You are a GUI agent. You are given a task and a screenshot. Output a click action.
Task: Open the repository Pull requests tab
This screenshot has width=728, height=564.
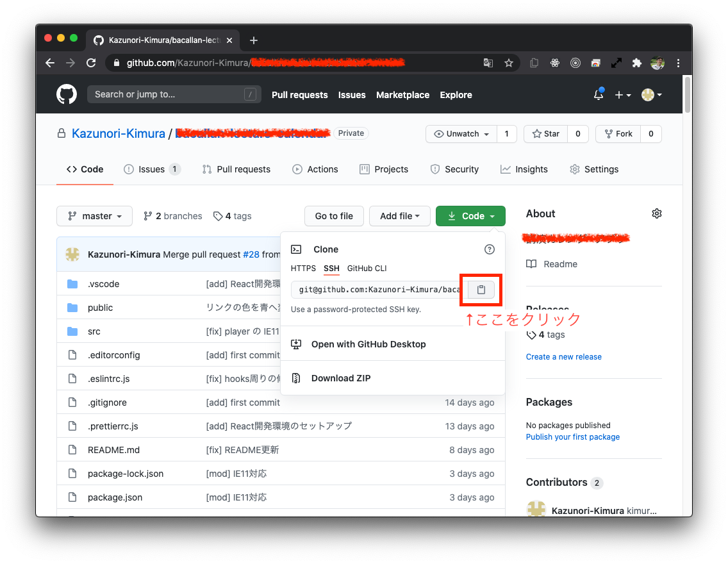pos(236,169)
